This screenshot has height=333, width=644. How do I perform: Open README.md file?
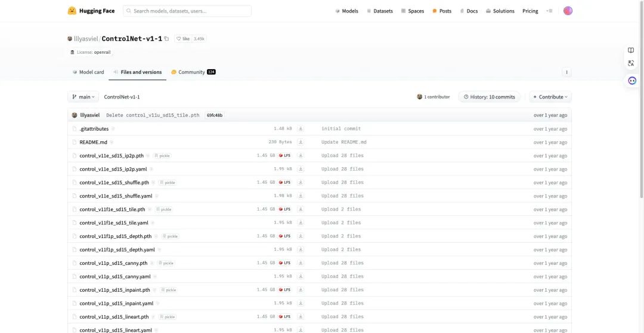tap(93, 142)
